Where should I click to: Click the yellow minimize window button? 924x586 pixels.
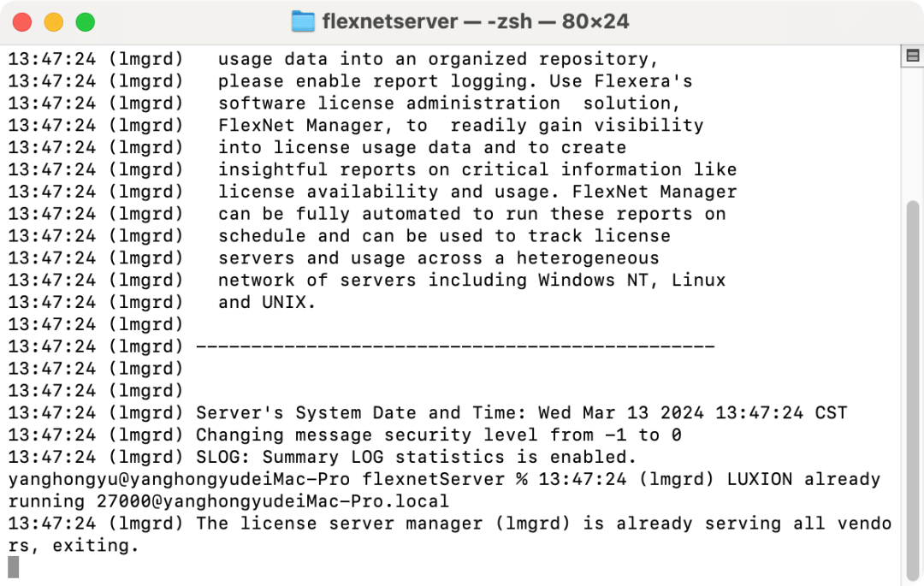click(x=54, y=22)
